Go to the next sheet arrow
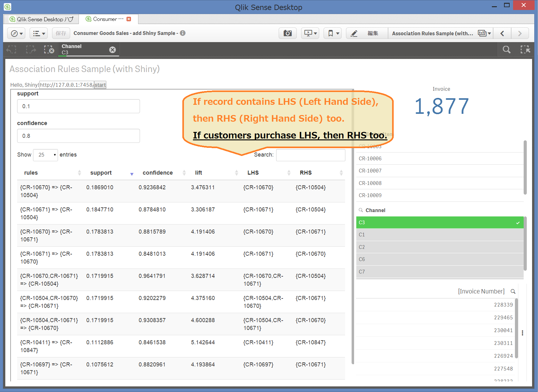This screenshot has height=392, width=538. click(x=520, y=33)
